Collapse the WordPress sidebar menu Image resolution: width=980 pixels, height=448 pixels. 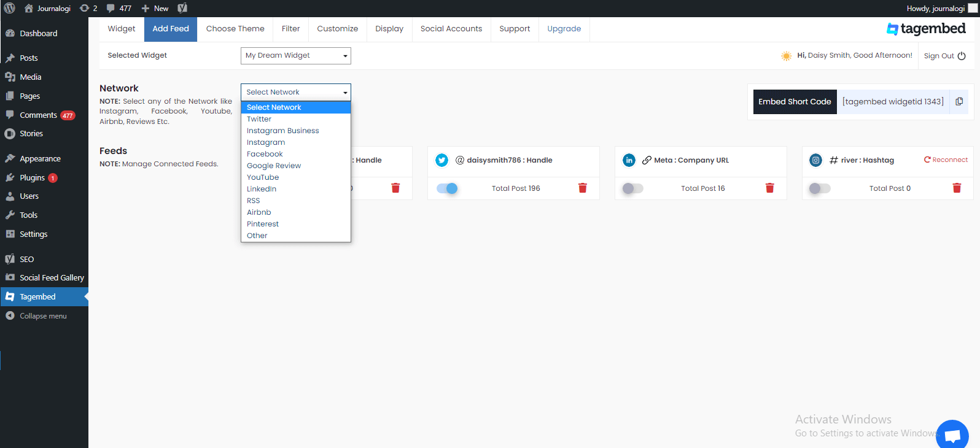coord(36,316)
